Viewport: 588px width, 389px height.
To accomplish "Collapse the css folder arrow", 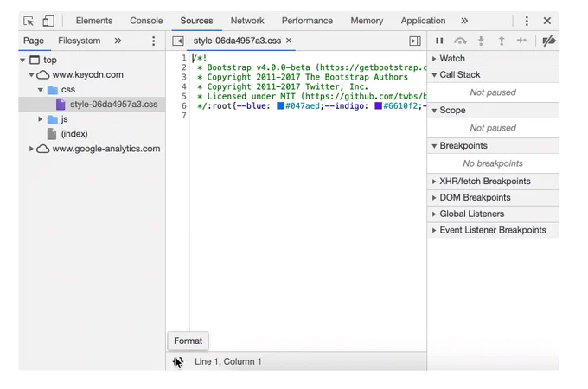I will tap(40, 90).
